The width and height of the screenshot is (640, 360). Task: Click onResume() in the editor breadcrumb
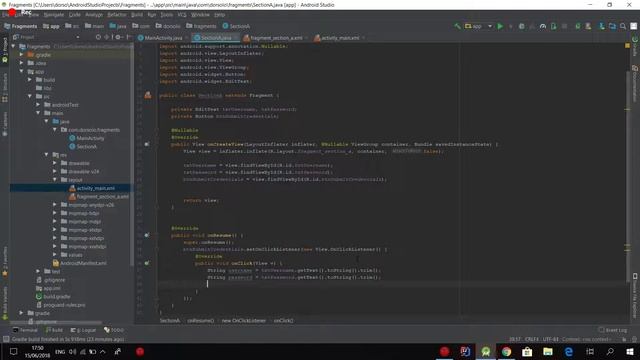[200, 320]
